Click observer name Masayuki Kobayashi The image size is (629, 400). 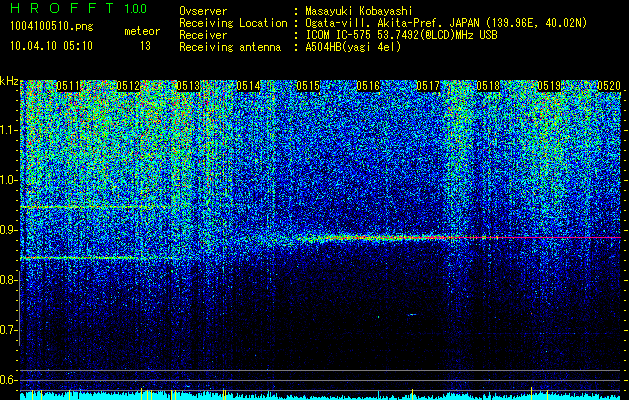pyautogui.click(x=359, y=11)
